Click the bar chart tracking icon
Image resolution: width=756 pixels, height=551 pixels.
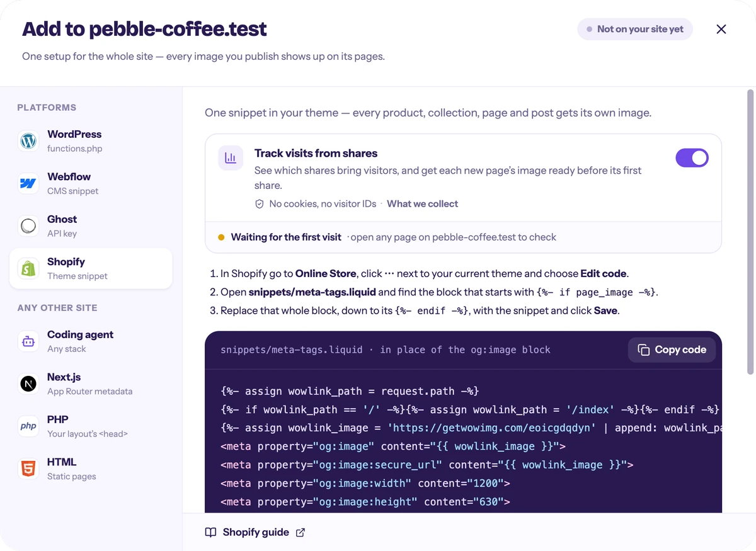click(231, 158)
